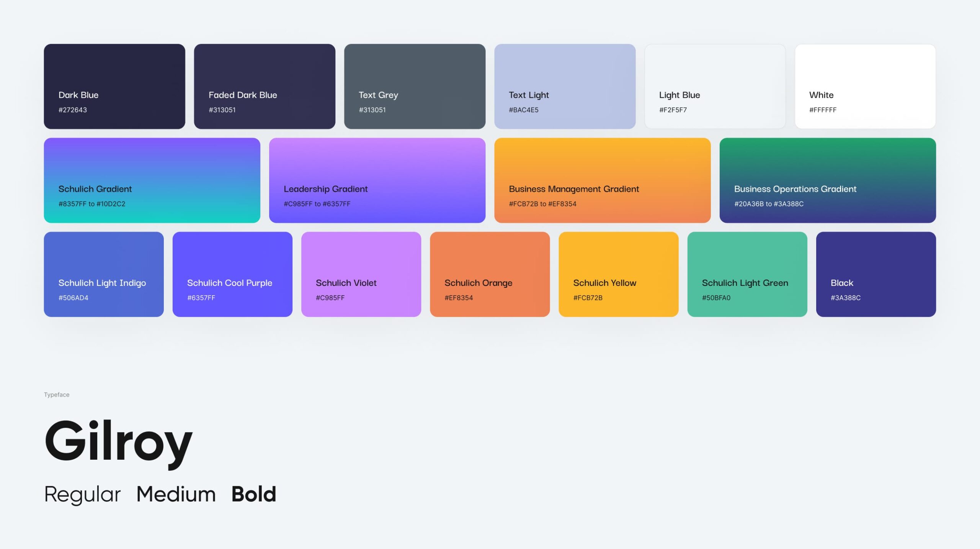Click the Schulich Cool Purple swatch
The image size is (980, 549).
pyautogui.click(x=232, y=274)
